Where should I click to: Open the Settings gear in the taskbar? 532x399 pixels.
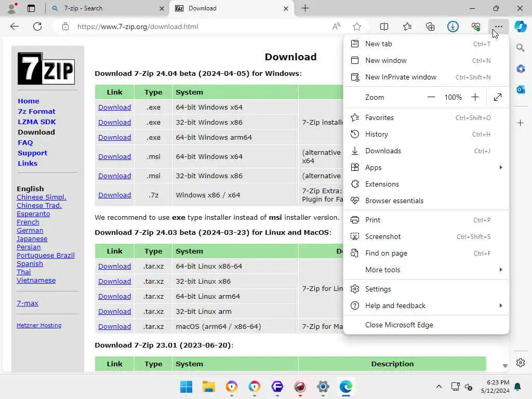(x=323, y=387)
